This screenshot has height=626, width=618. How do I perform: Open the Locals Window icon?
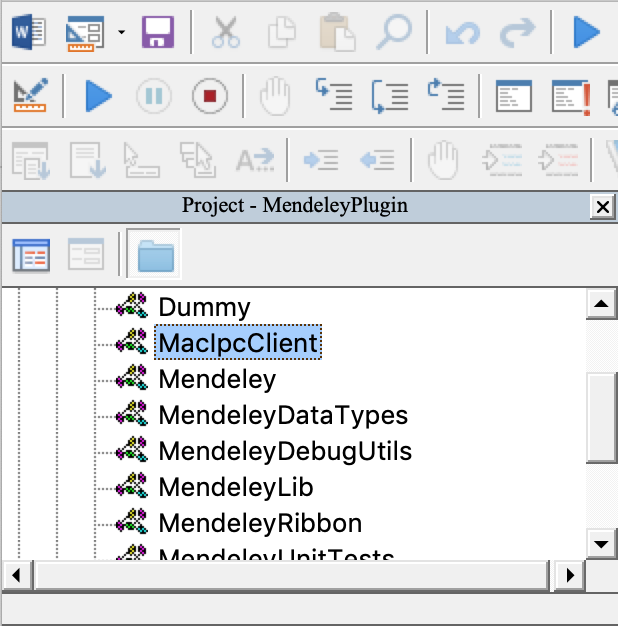pos(514,96)
